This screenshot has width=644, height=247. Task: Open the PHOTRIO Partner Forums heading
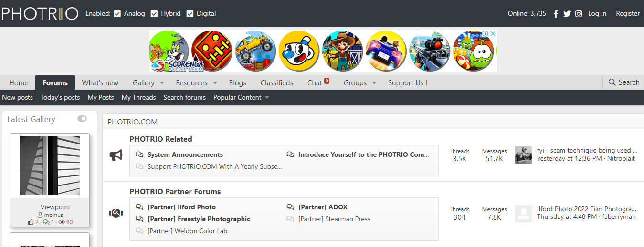click(x=175, y=191)
